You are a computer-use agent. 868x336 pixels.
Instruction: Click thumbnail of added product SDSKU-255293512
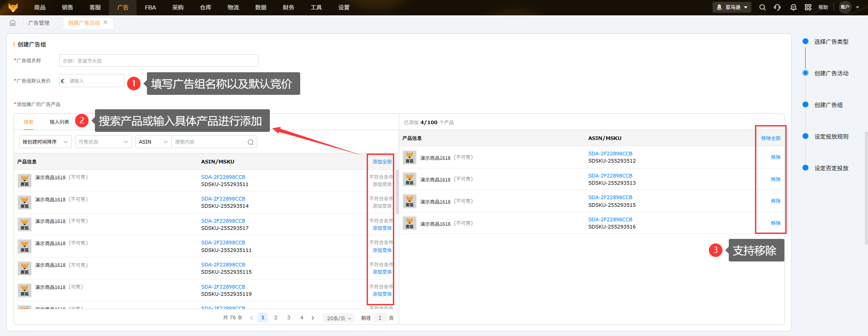[x=410, y=157]
